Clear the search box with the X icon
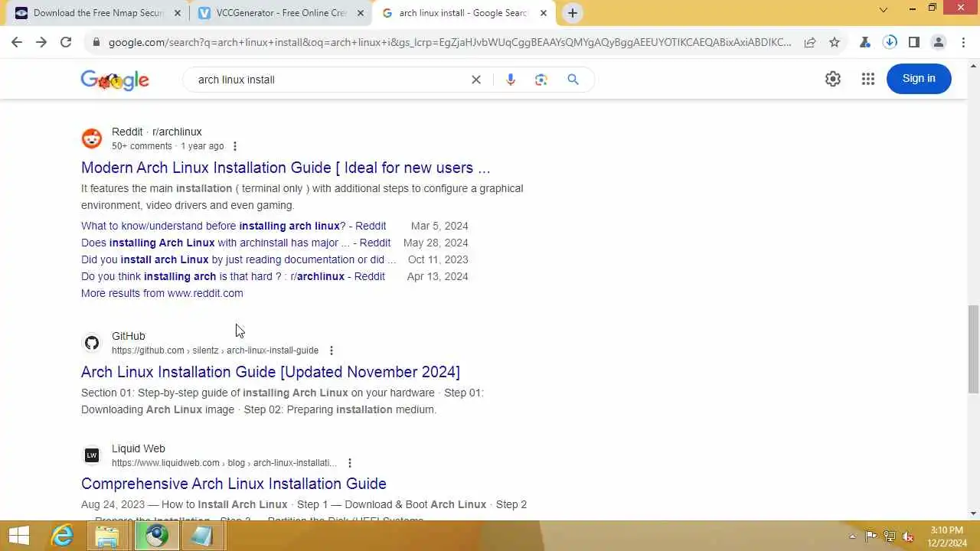 coord(476,80)
